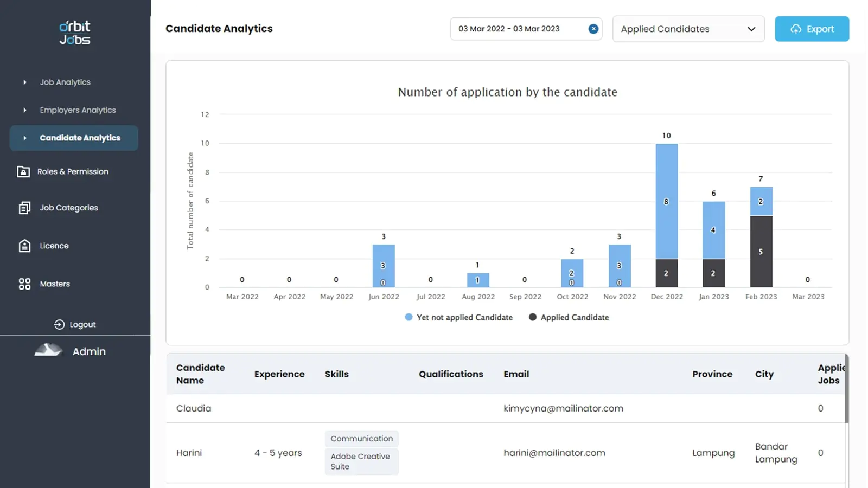Click the chart title text
This screenshot has height=488, width=868.
pyautogui.click(x=508, y=92)
